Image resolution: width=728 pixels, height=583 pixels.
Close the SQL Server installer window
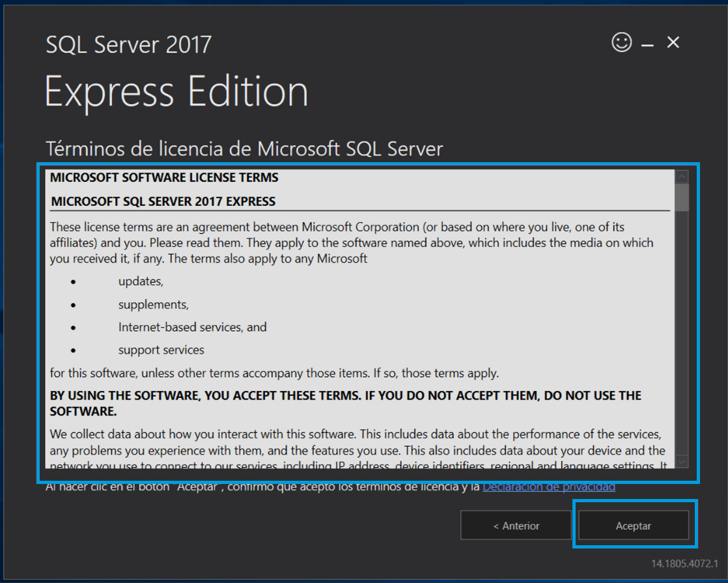(x=673, y=42)
